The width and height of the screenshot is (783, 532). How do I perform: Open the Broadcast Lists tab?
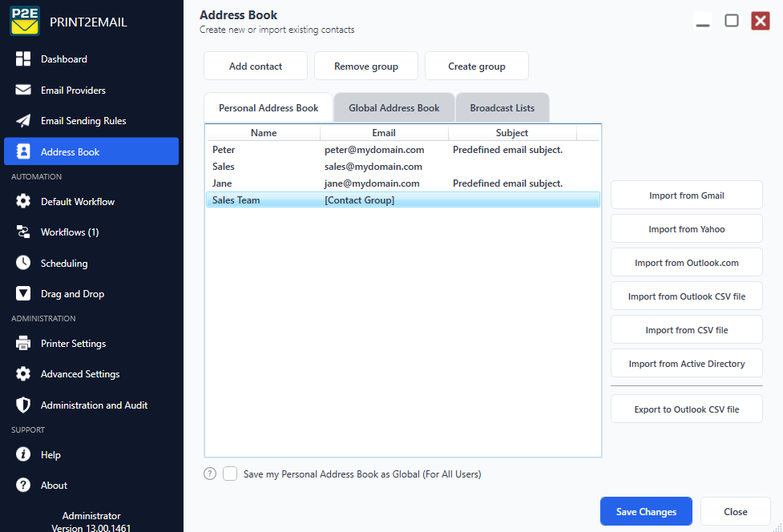[x=502, y=108]
